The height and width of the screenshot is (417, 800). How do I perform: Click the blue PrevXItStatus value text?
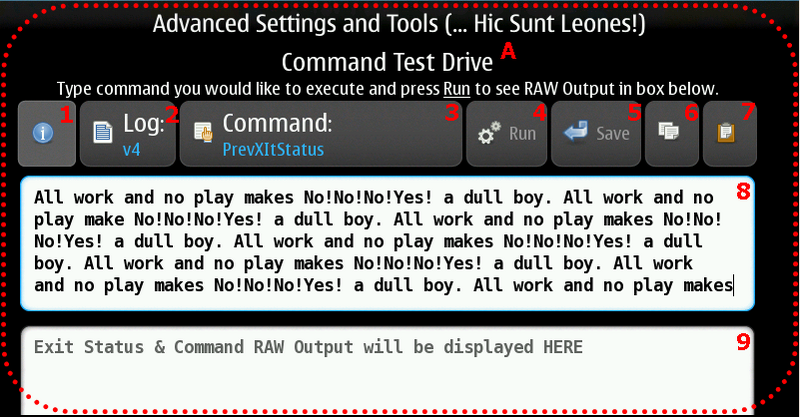[273, 150]
